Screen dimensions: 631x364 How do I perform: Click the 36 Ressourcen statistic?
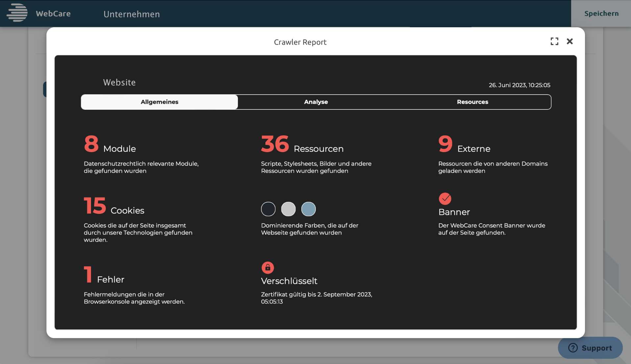pyautogui.click(x=302, y=144)
